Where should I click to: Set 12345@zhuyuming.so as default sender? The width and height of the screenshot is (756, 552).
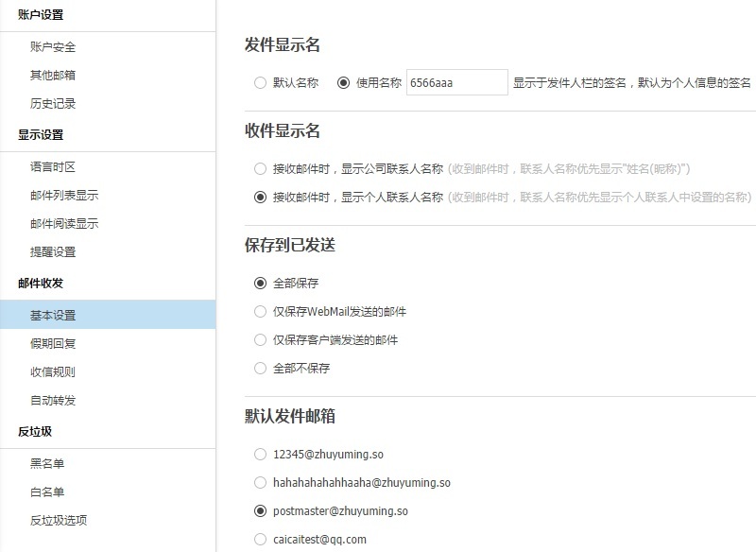[x=260, y=455]
